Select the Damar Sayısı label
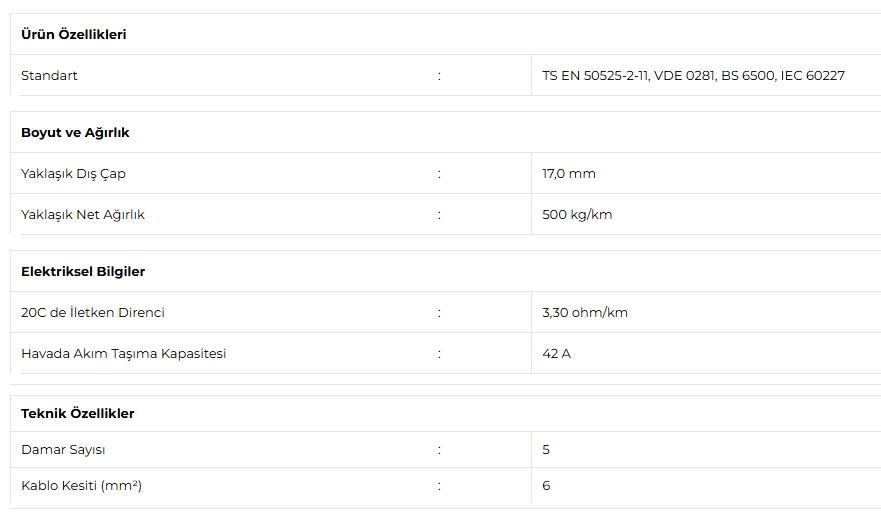Viewport: 881px width, 521px height. [x=63, y=450]
